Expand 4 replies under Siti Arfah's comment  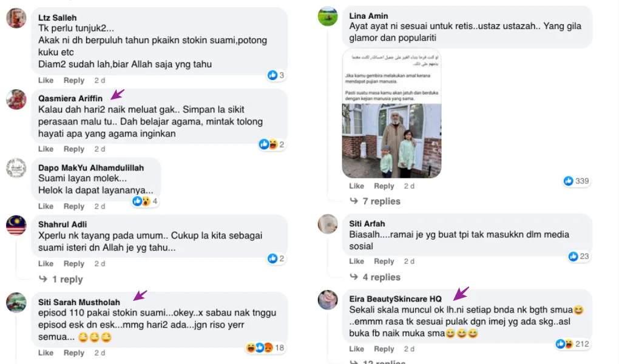[376, 277]
